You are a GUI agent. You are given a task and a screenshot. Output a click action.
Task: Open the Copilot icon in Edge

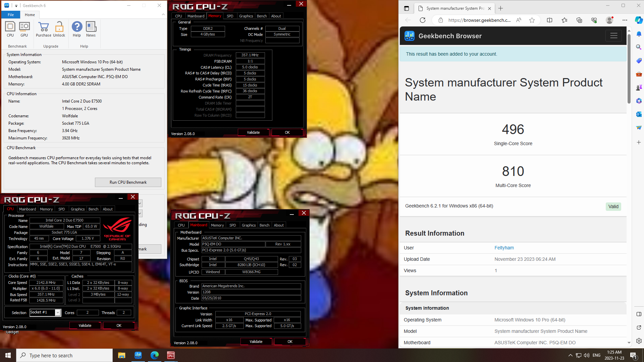tap(638, 20)
